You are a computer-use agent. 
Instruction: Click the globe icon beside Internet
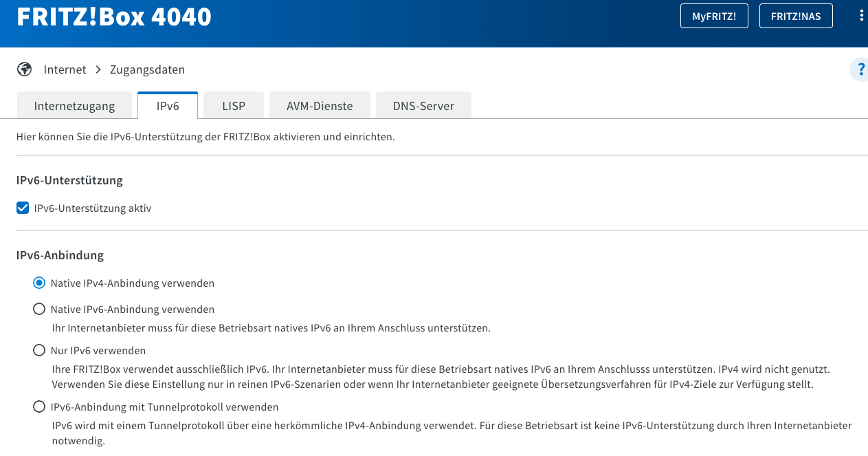click(25, 69)
